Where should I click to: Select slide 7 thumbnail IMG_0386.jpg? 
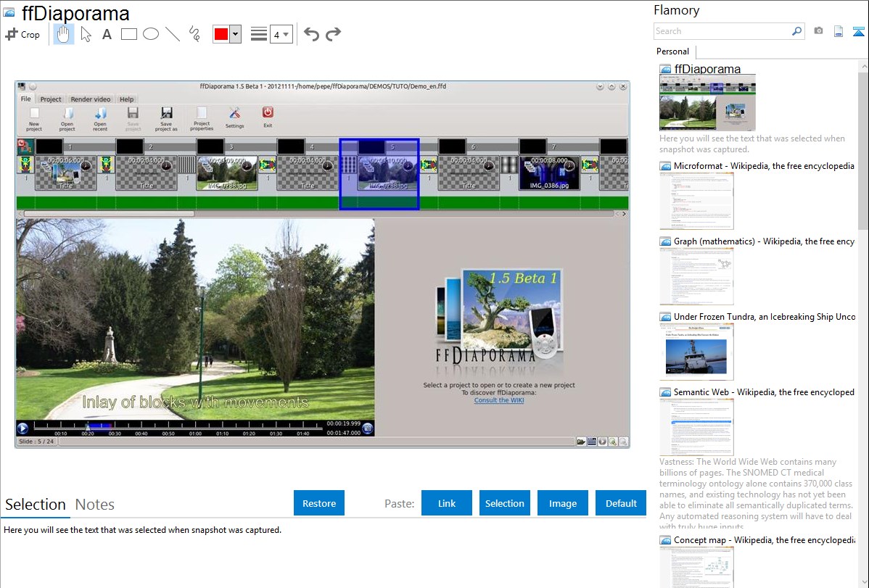pyautogui.click(x=549, y=173)
